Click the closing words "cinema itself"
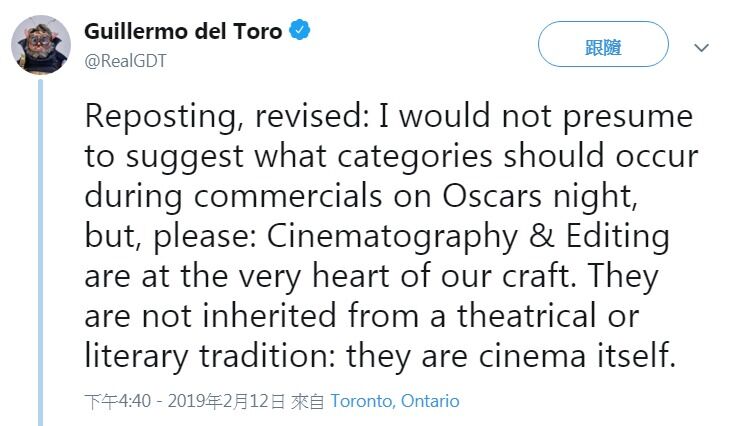The image size is (744, 426). pyautogui.click(x=575, y=355)
